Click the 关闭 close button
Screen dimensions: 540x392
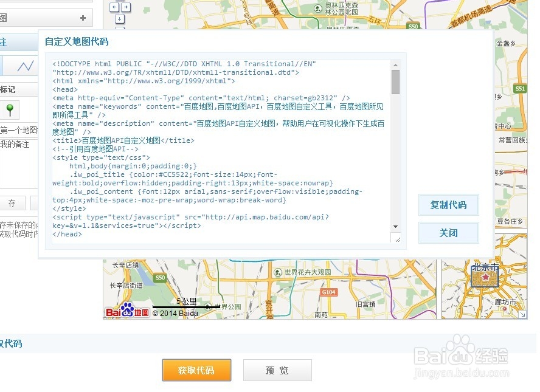point(448,233)
